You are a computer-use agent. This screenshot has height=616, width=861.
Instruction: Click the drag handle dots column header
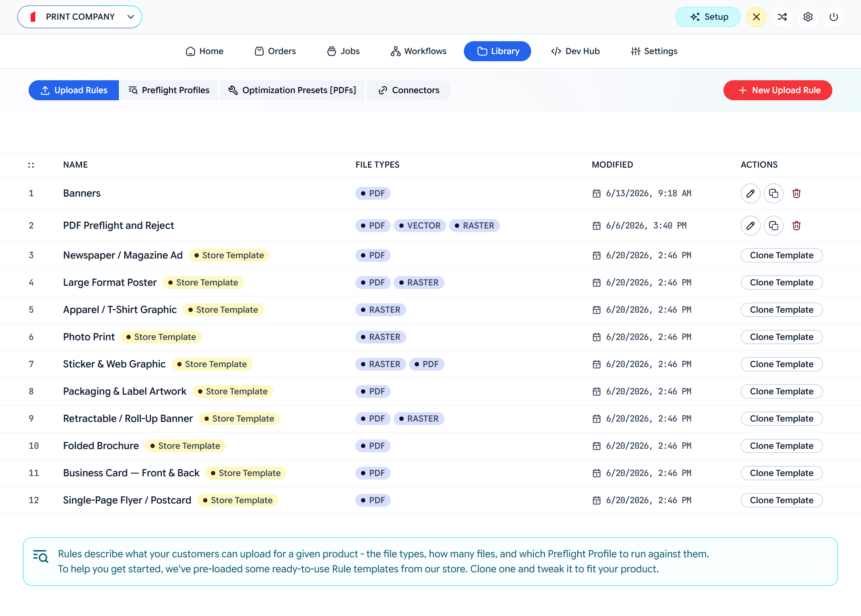(31, 165)
